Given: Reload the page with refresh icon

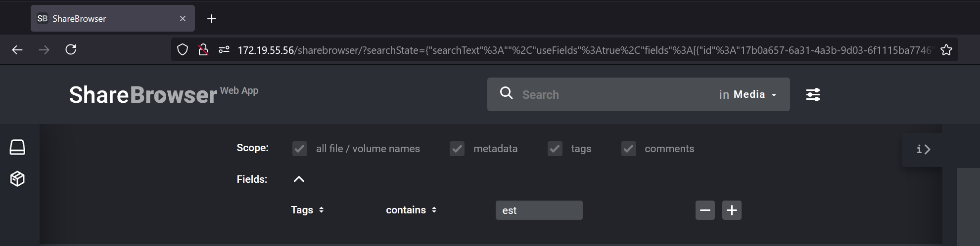Looking at the screenshot, I should click(x=71, y=49).
